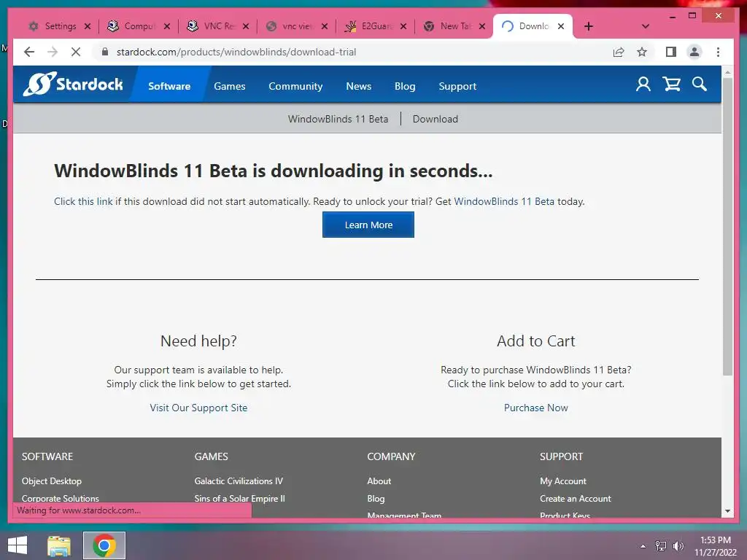
Task: Click the network icon in system tray
Action: 660,545
